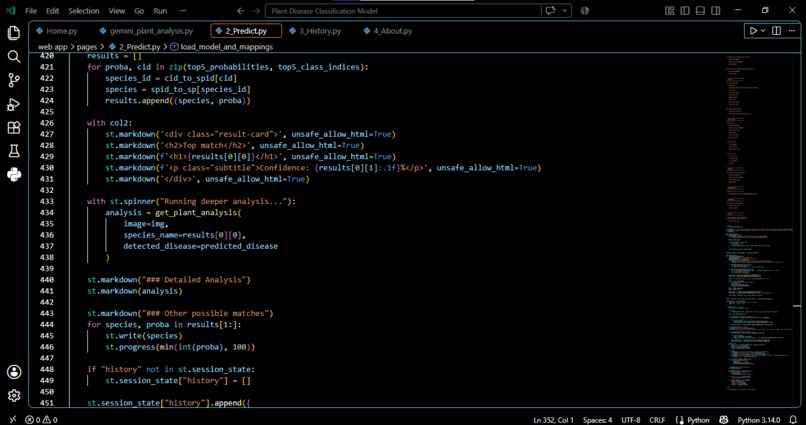Show errors and warnings count in status bar
This screenshot has width=806, height=425.
click(x=41, y=420)
